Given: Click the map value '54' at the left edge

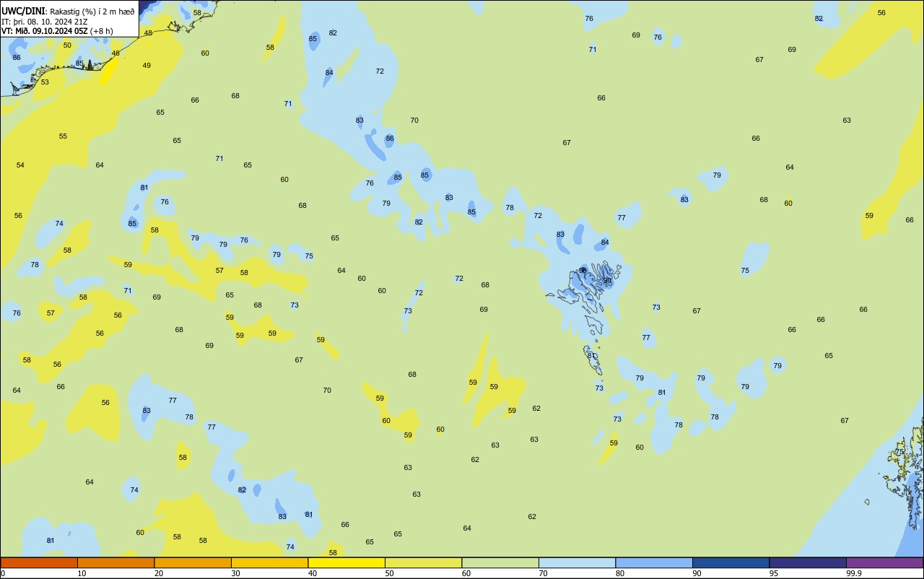Looking at the screenshot, I should click(20, 165).
